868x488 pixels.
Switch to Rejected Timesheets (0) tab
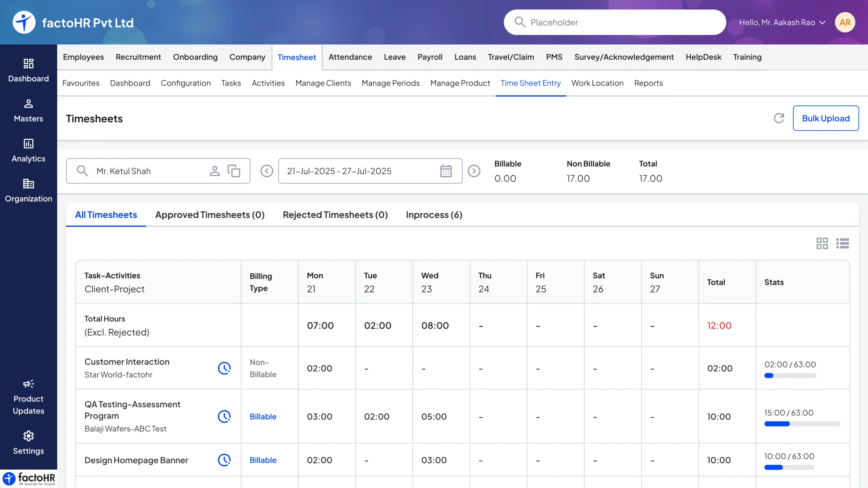point(335,215)
